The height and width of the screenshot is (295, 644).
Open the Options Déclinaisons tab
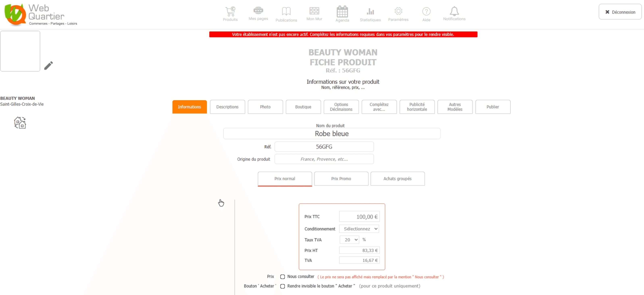pos(341,107)
